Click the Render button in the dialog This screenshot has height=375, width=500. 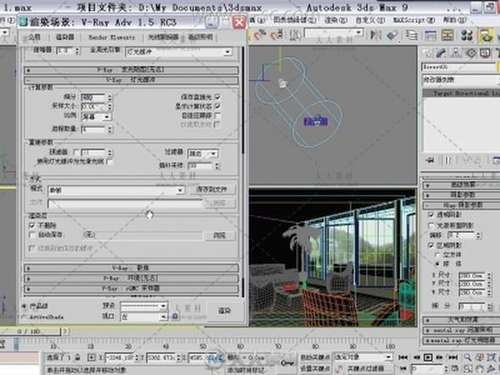[x=224, y=311]
